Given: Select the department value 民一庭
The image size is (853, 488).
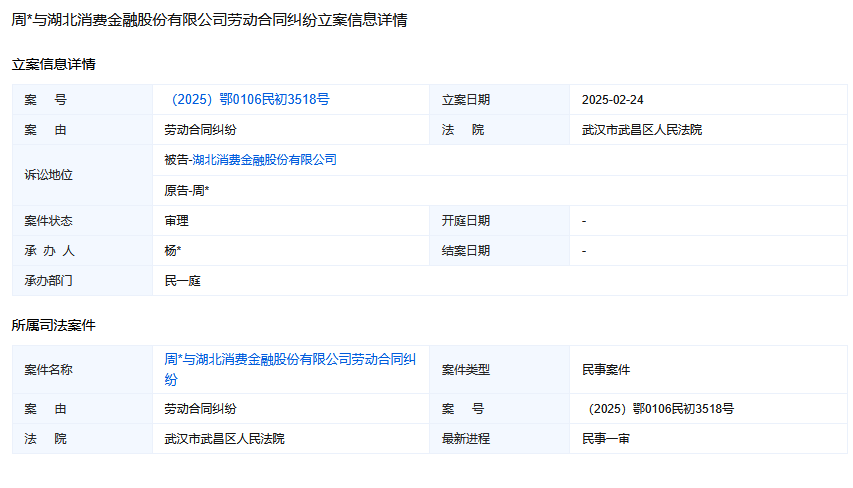Looking at the screenshot, I should pyautogui.click(x=182, y=281).
